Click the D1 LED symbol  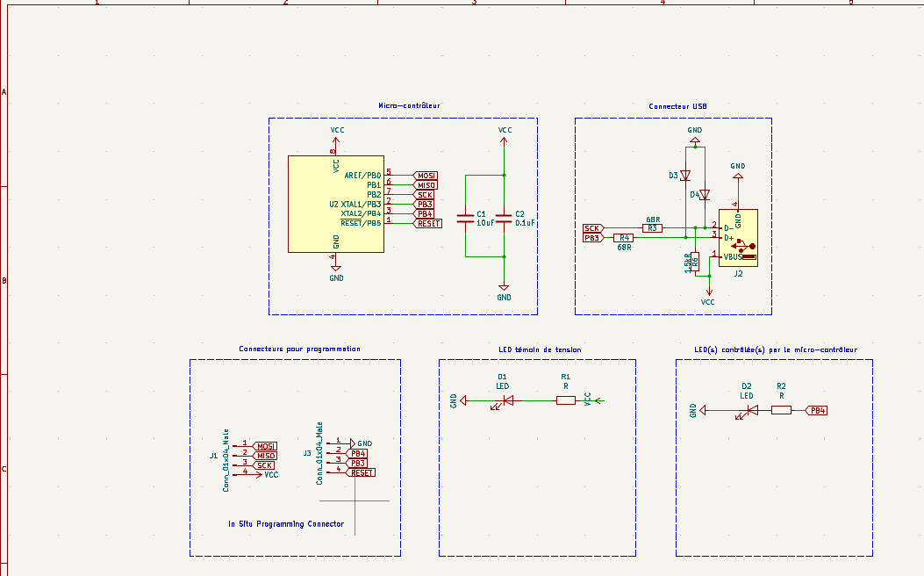pos(505,401)
